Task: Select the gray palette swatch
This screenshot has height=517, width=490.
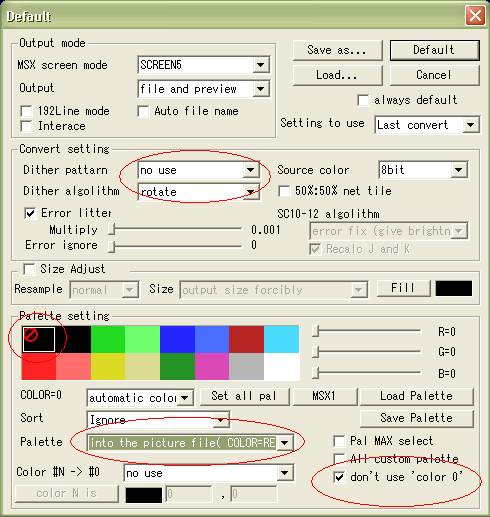Action: tap(246, 366)
